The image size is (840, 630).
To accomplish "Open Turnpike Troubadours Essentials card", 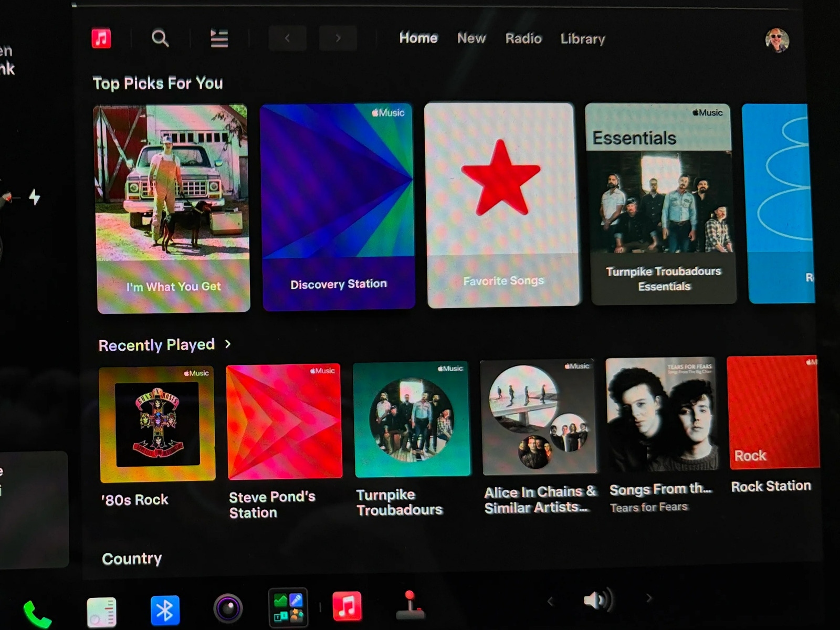I will point(660,204).
